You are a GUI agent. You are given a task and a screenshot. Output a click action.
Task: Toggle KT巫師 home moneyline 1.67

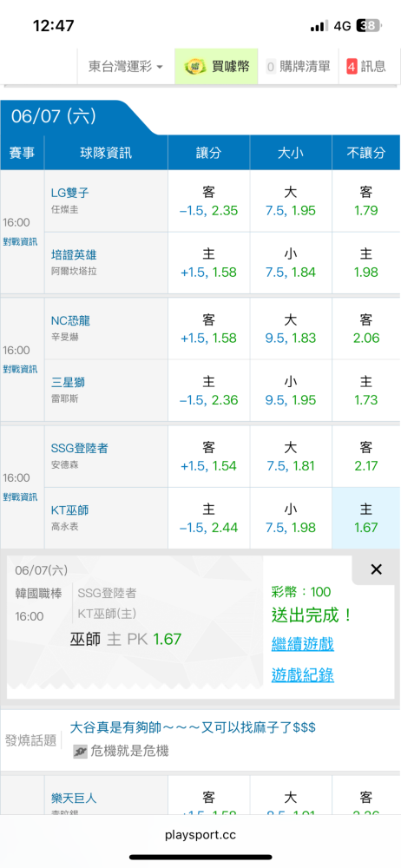click(366, 518)
